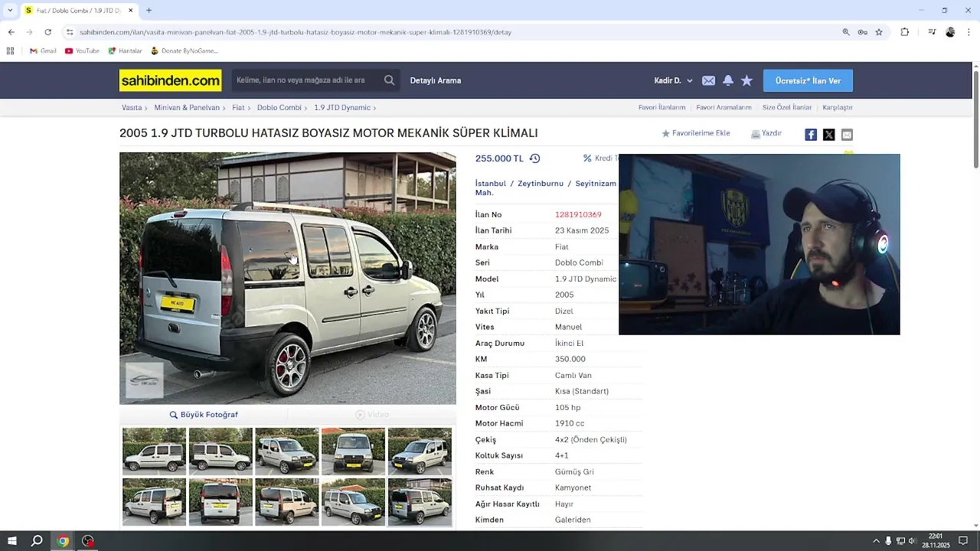Click listing number 1281910369
The height and width of the screenshot is (551, 980).
tap(578, 215)
